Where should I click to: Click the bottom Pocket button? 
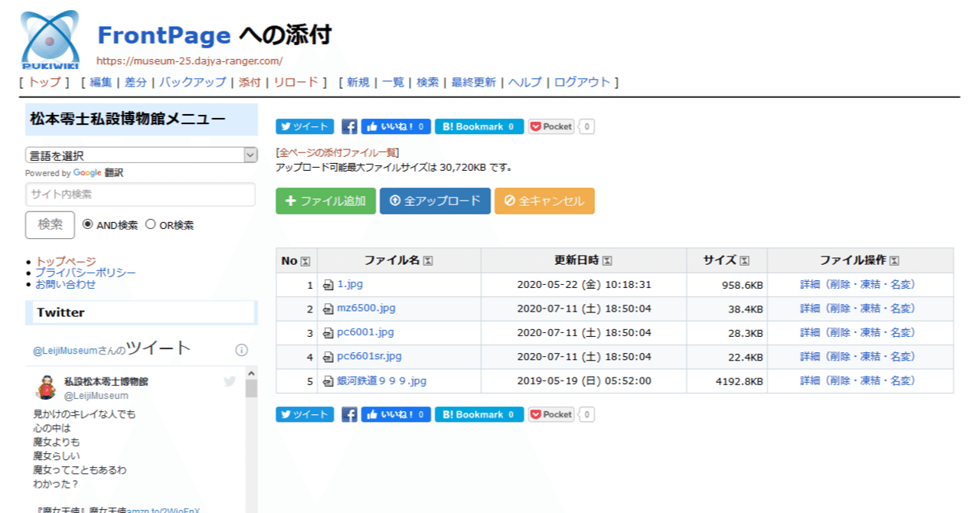[x=552, y=414]
